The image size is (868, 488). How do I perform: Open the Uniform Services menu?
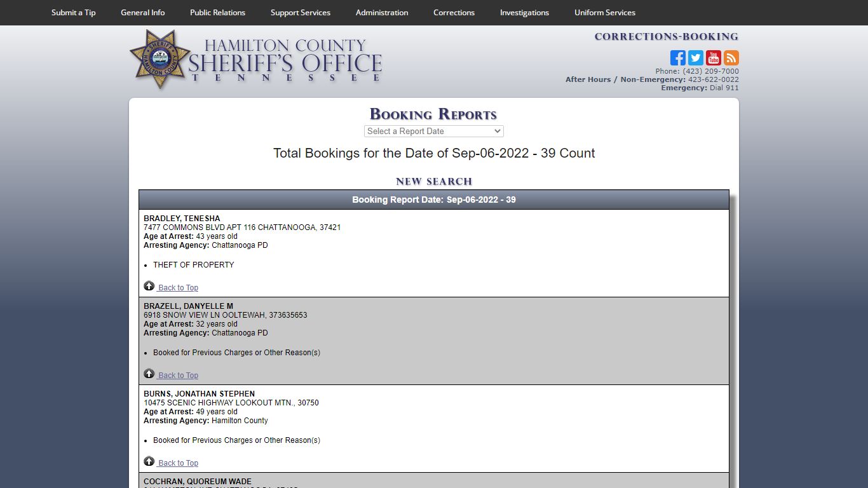(605, 13)
